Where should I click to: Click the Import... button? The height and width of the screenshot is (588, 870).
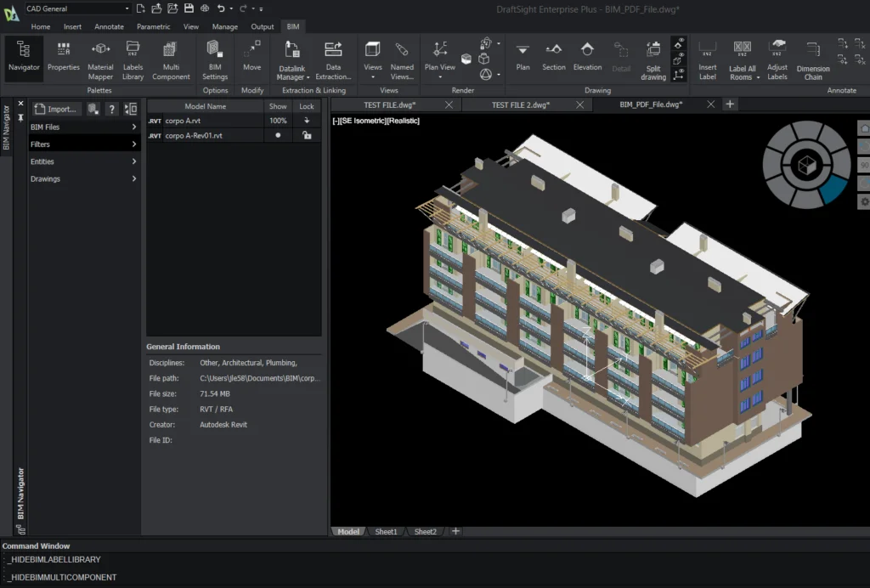pyautogui.click(x=56, y=109)
